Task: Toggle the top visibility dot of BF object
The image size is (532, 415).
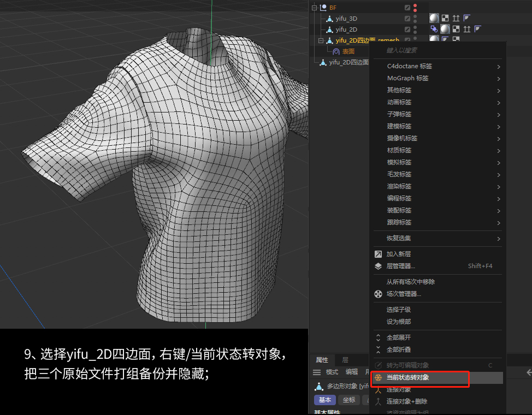Action: 415,5
